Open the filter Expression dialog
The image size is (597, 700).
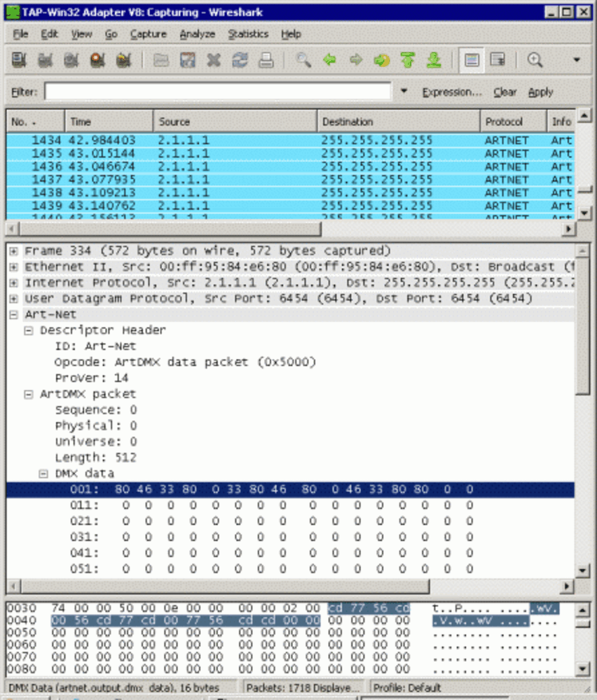pyautogui.click(x=452, y=92)
